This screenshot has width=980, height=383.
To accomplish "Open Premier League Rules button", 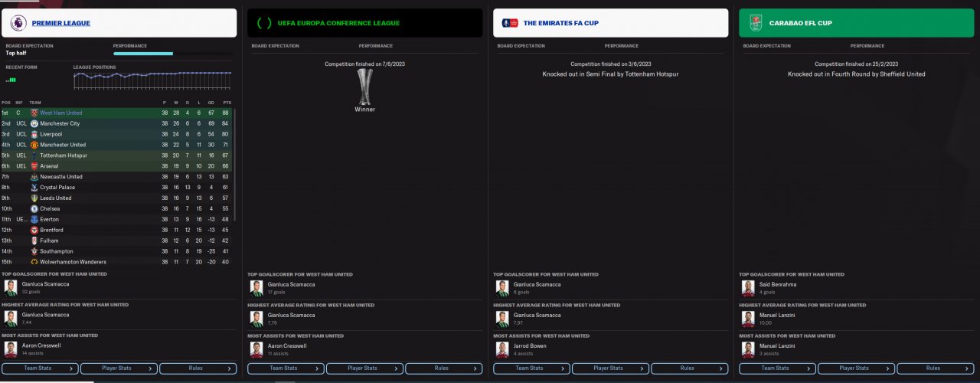I will coord(197,368).
